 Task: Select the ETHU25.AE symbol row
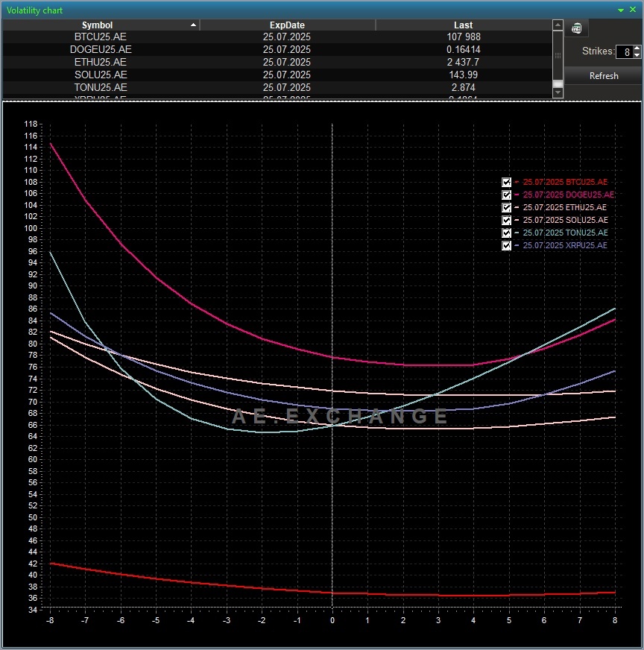coord(277,62)
